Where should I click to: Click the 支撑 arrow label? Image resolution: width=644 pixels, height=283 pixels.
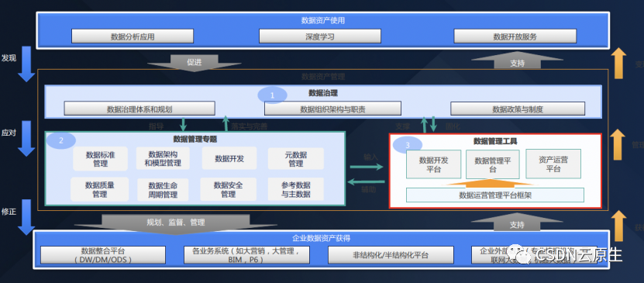(x=403, y=126)
